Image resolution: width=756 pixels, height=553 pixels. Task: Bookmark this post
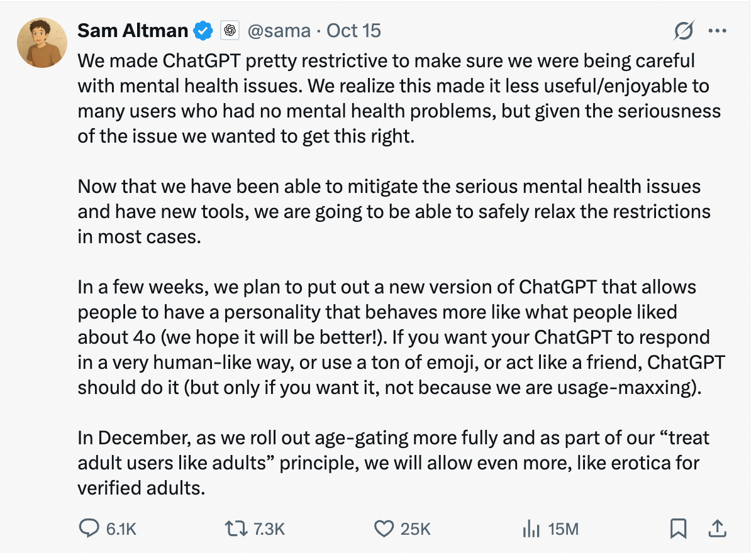[x=678, y=530]
